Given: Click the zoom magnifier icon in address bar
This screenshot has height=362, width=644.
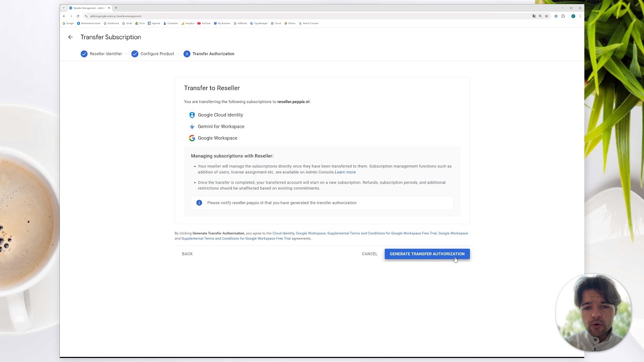Looking at the screenshot, I should click(x=540, y=16).
